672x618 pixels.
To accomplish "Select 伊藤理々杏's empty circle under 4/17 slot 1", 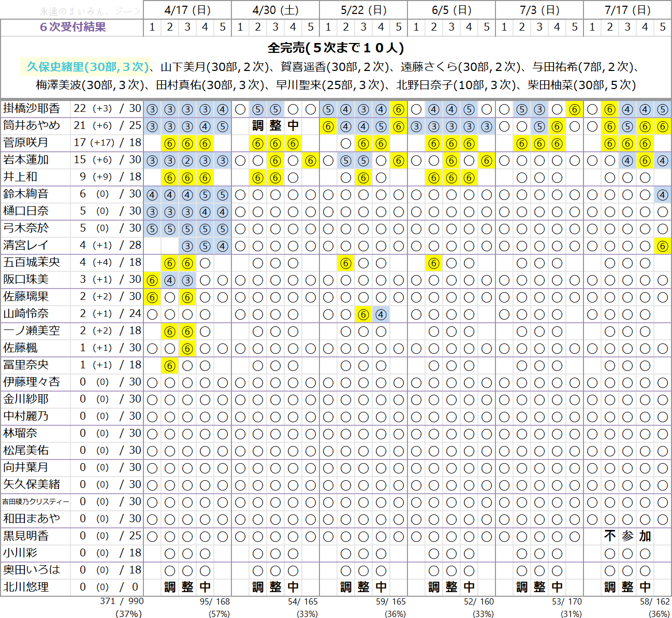I will point(152,383).
